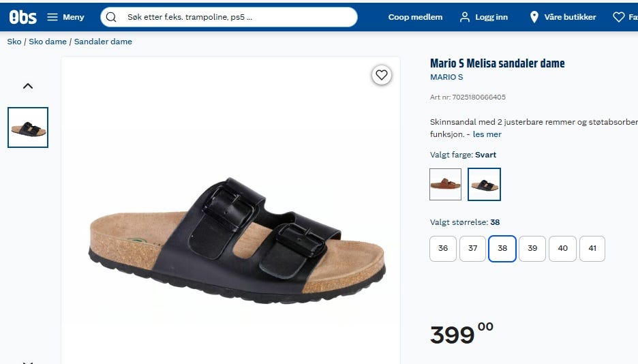This screenshot has height=364, width=638.
Task: Pick size 37
Action: (x=472, y=249)
